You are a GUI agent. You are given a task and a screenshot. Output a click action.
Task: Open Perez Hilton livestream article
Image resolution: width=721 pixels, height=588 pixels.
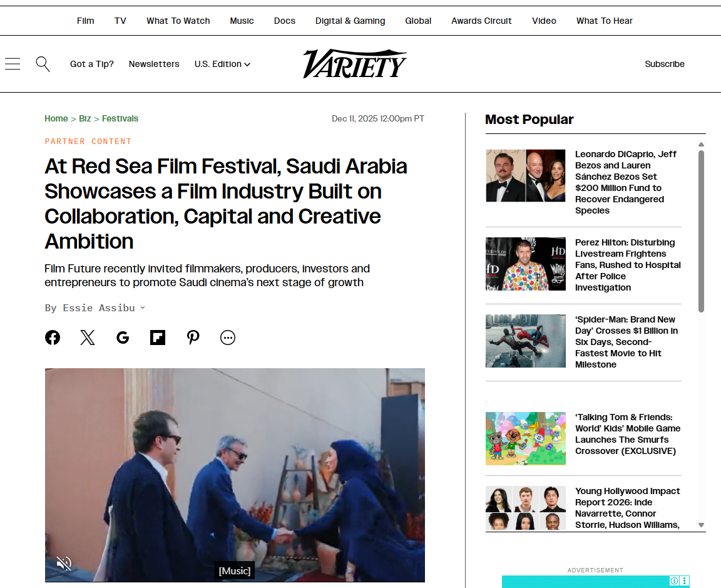628,265
